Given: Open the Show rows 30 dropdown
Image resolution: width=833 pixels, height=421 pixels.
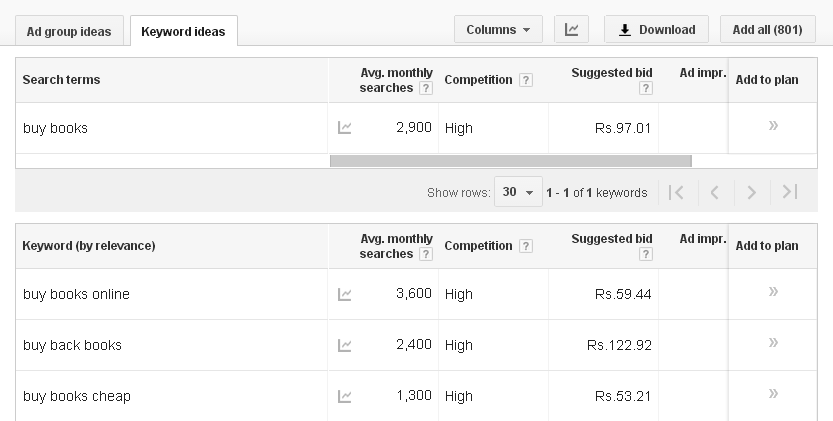Looking at the screenshot, I should [518, 192].
